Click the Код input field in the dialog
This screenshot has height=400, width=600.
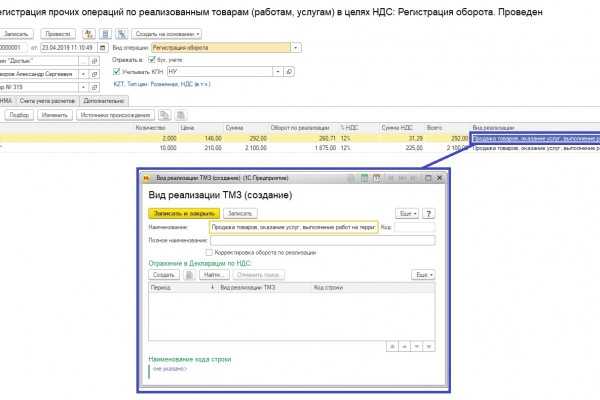coord(414,227)
